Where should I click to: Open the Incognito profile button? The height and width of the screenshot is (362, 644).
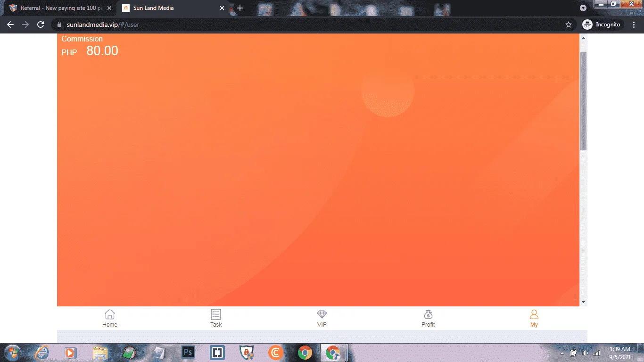[x=603, y=25]
